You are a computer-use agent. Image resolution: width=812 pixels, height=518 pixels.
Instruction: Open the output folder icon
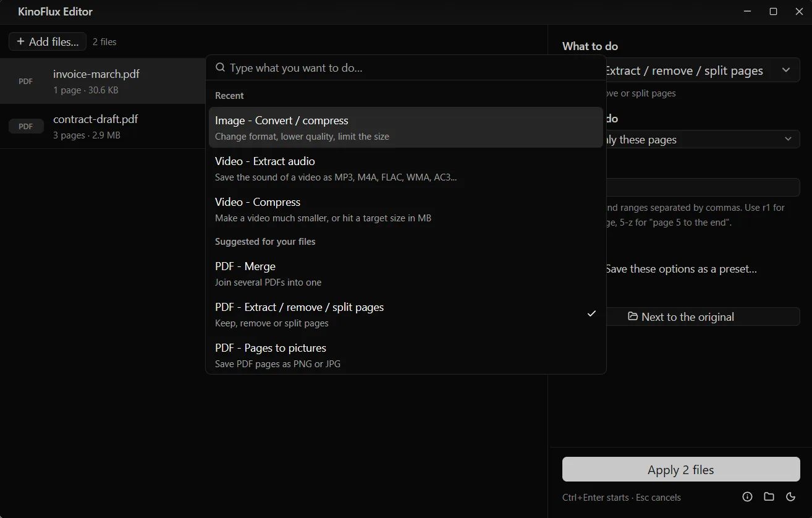click(769, 497)
